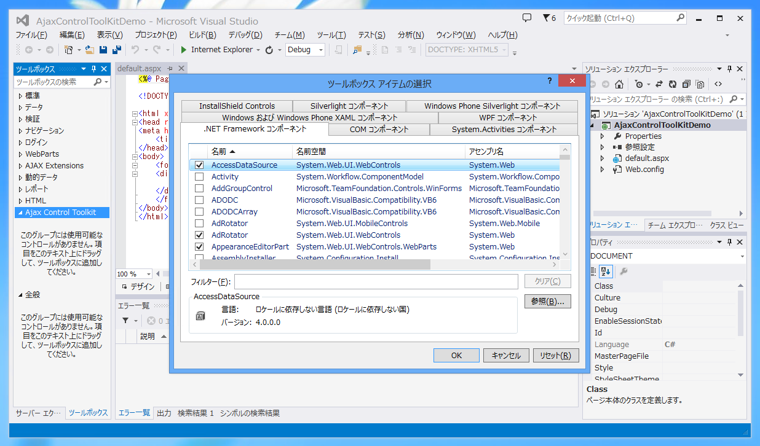Click the Pending Changes Filter clock icon
This screenshot has width=760, height=446.
[x=639, y=84]
